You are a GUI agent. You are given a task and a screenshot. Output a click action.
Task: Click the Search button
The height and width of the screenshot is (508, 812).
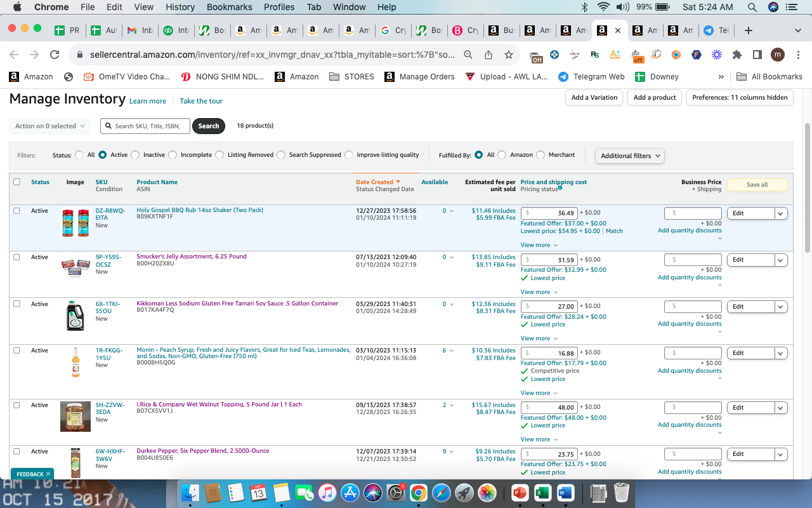[x=209, y=126]
